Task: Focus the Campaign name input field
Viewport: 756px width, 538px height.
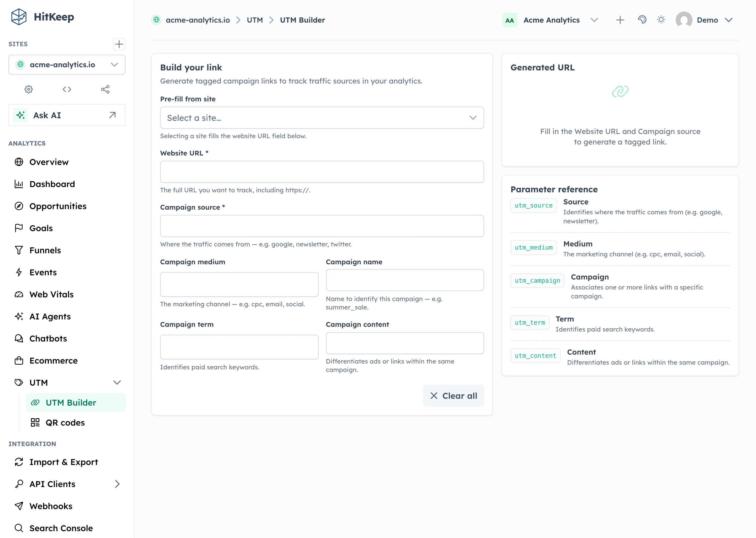Action: (x=405, y=280)
